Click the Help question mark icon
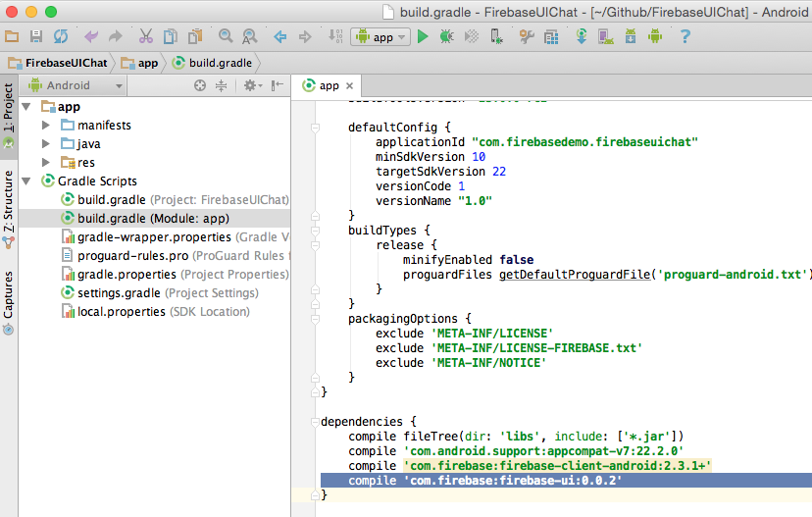 pos(685,36)
